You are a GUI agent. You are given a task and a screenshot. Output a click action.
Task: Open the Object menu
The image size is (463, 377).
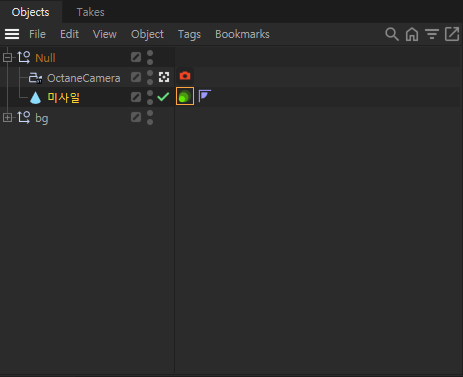click(147, 34)
